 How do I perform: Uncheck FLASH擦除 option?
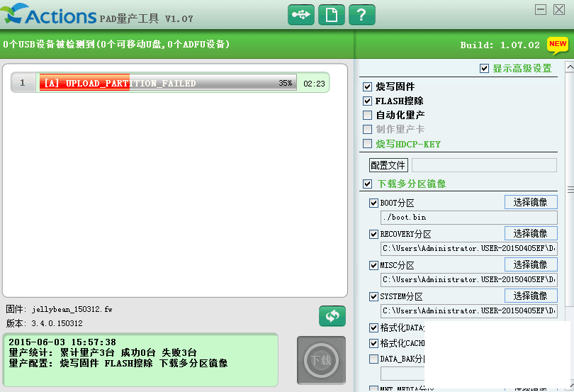pyautogui.click(x=367, y=101)
